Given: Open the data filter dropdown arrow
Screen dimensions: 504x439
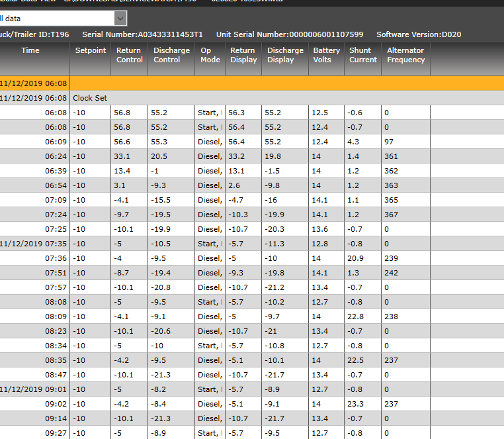Looking at the screenshot, I should coord(120,19).
